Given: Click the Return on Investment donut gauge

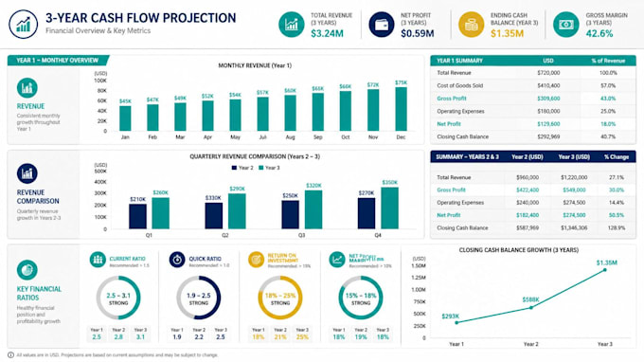Looking at the screenshot, I should point(280,298).
